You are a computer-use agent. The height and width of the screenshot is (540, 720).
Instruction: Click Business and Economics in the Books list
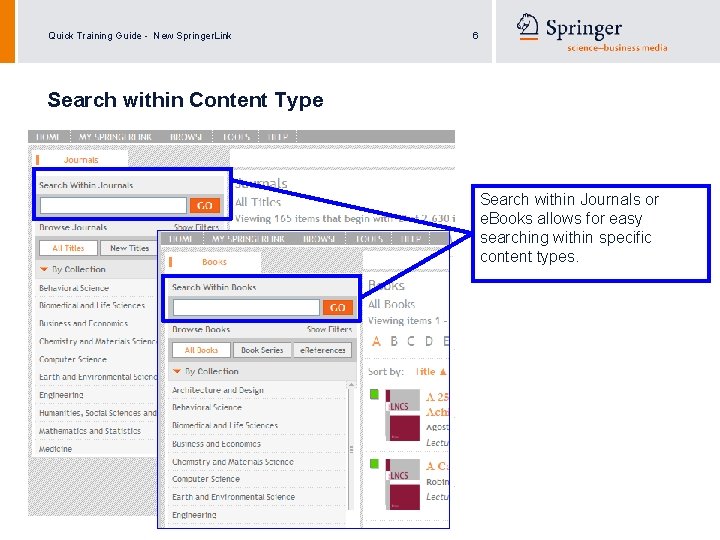[216, 444]
